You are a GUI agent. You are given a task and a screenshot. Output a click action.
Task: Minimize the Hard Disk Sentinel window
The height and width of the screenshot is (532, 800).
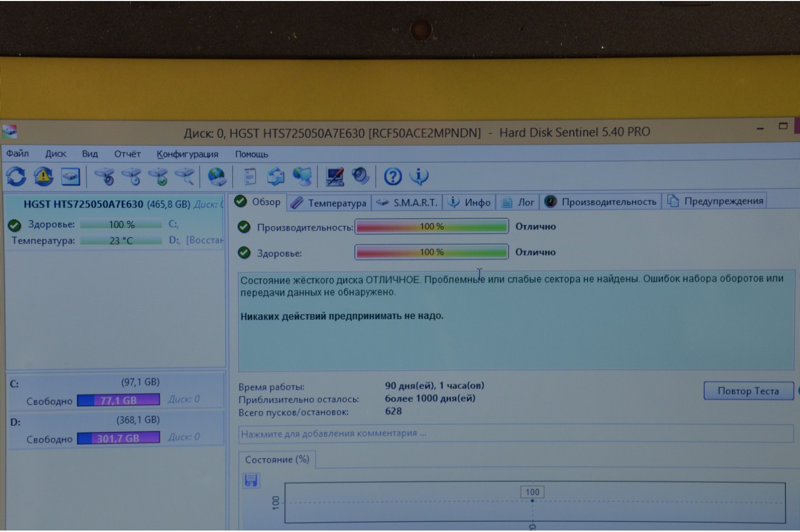tap(761, 128)
